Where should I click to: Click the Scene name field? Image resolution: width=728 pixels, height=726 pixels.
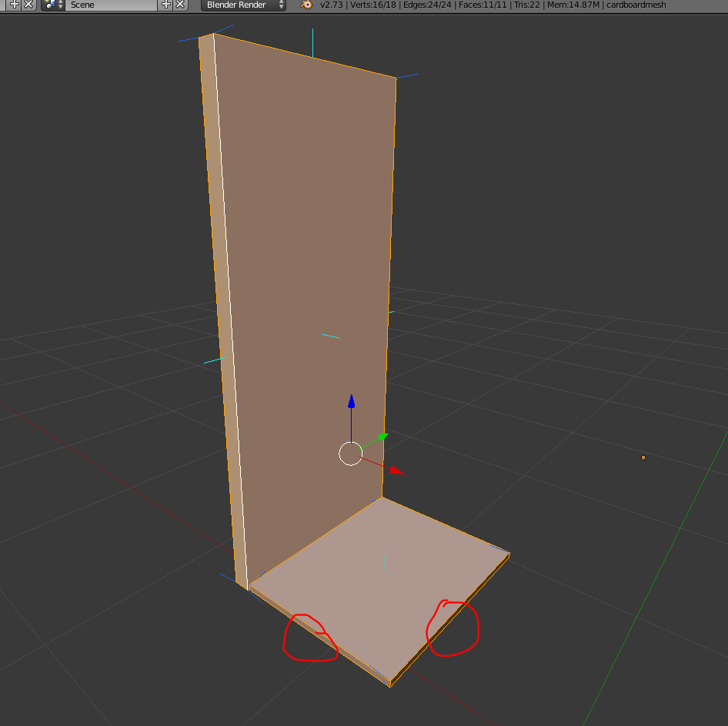[x=111, y=5]
